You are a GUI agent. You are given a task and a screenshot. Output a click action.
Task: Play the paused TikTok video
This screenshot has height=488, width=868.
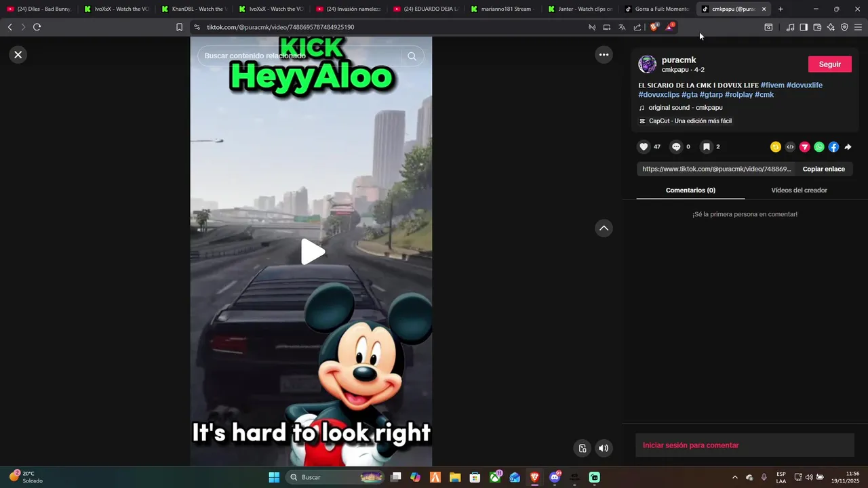(312, 252)
